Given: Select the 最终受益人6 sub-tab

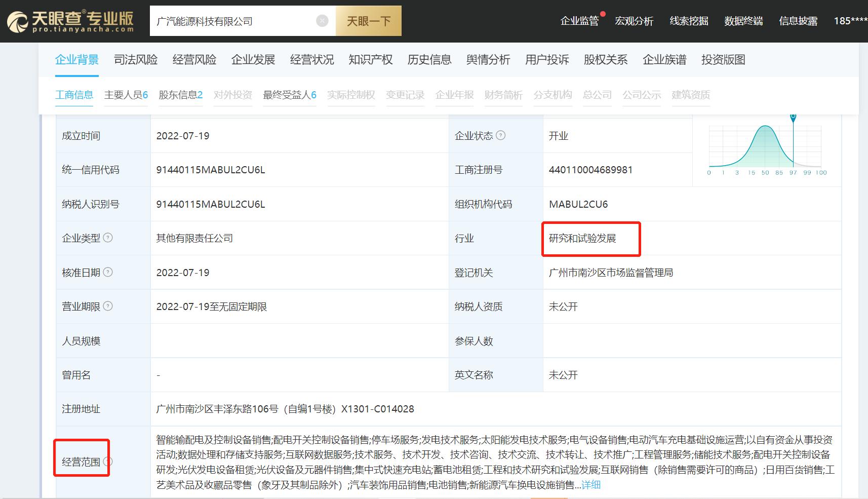Looking at the screenshot, I should [290, 95].
